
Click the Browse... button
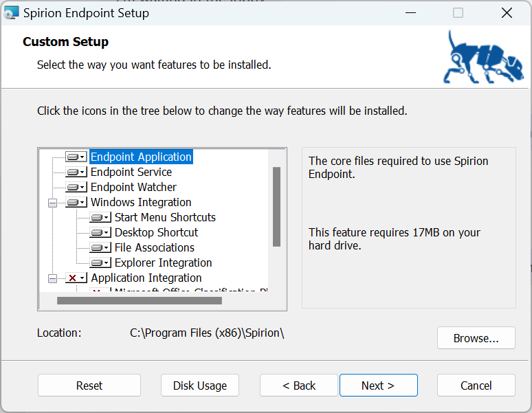click(x=476, y=338)
